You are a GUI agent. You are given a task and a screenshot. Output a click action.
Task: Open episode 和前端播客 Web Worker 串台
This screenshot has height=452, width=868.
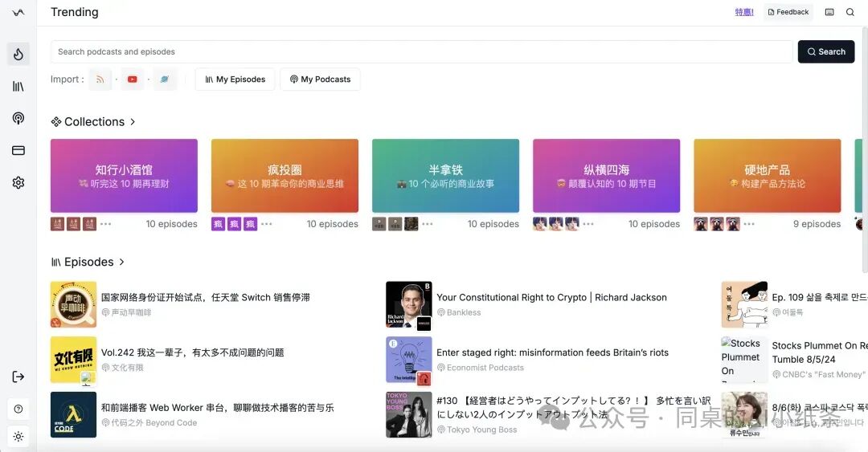point(218,407)
